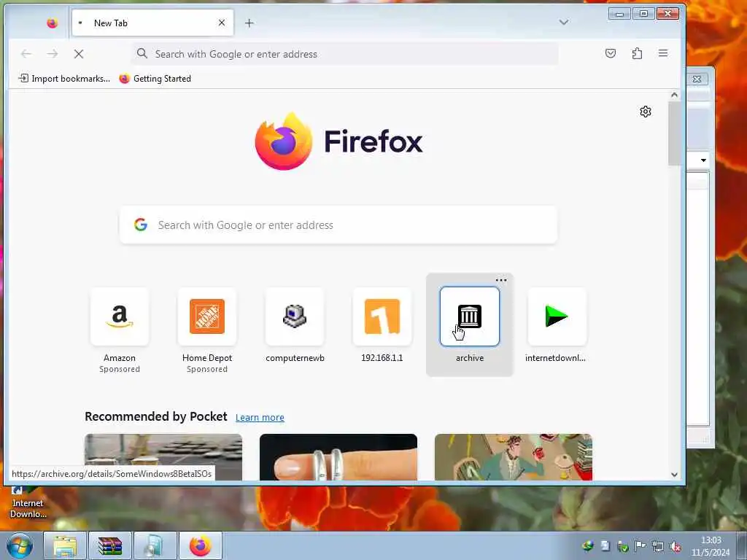Click the taskbar clock showing 13:03
This screenshot has height=560, width=747.
click(x=711, y=546)
